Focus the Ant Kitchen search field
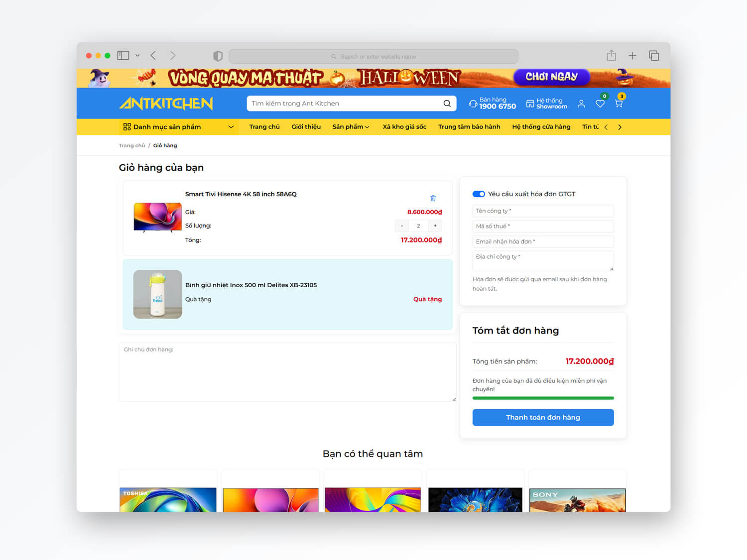Image resolution: width=747 pixels, height=560 pixels. point(345,104)
